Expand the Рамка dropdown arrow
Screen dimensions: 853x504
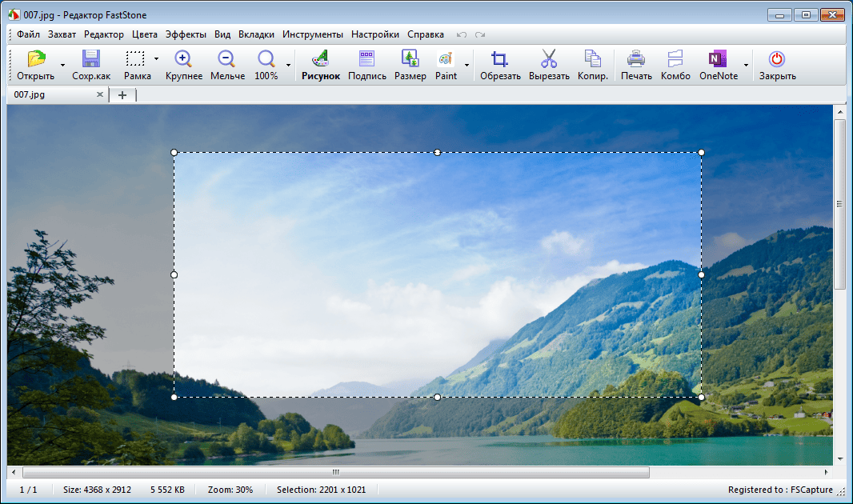pyautogui.click(x=156, y=58)
